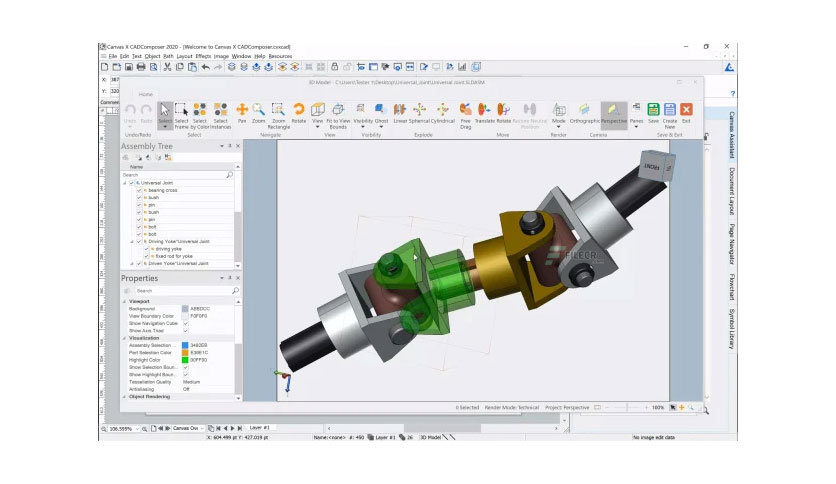Screen dimensions: 836x484
Task: Click the Create New button
Action: click(x=670, y=116)
